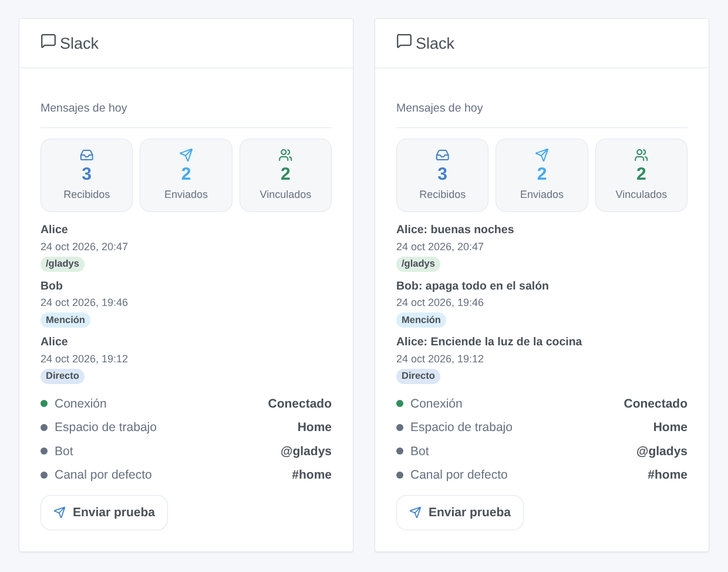Click the Enviar prueba button text in the right card
Viewport: 728px width, 572px height.
tap(470, 512)
